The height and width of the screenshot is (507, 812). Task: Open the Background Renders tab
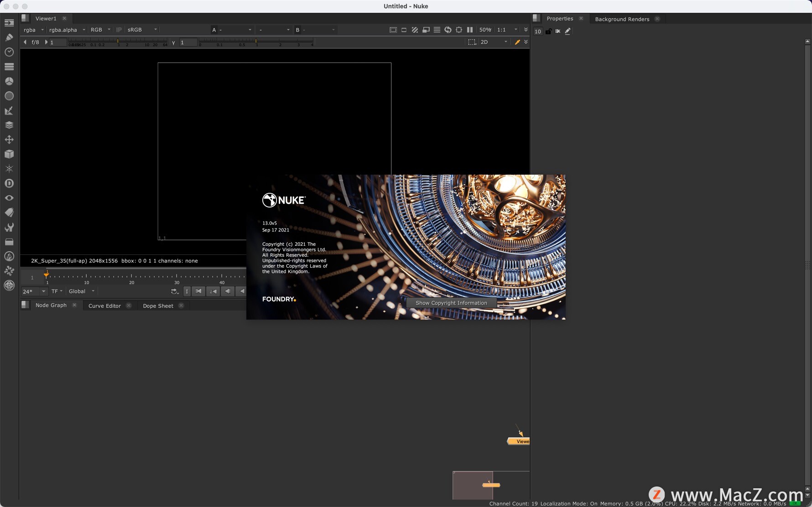pyautogui.click(x=622, y=19)
